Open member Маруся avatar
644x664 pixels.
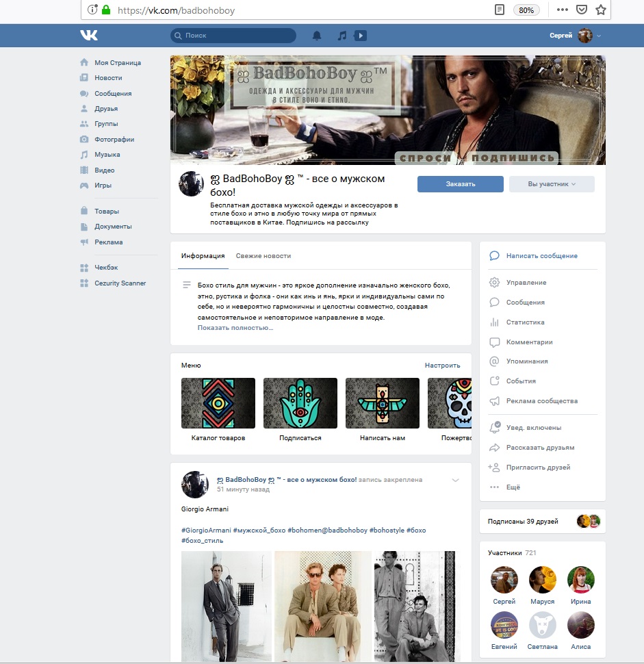pyautogui.click(x=543, y=579)
